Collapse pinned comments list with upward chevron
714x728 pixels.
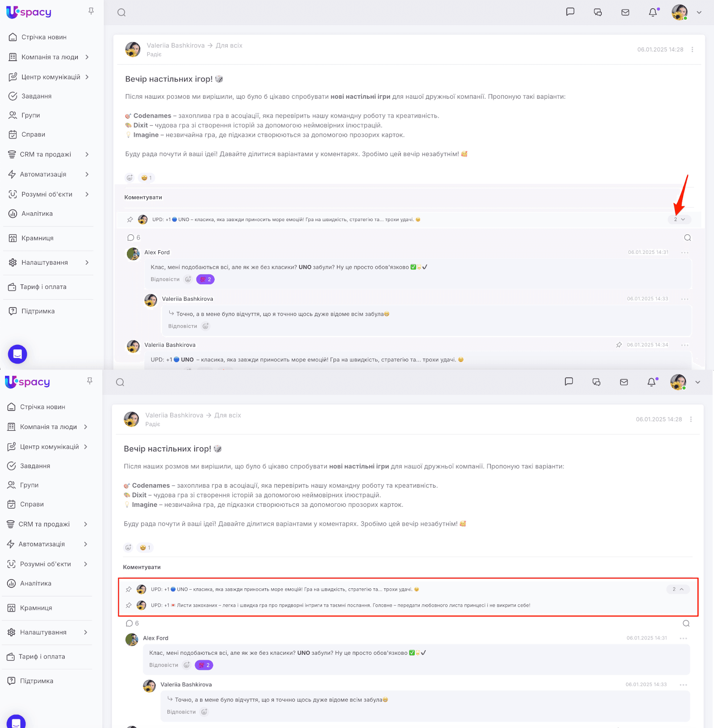coord(678,589)
